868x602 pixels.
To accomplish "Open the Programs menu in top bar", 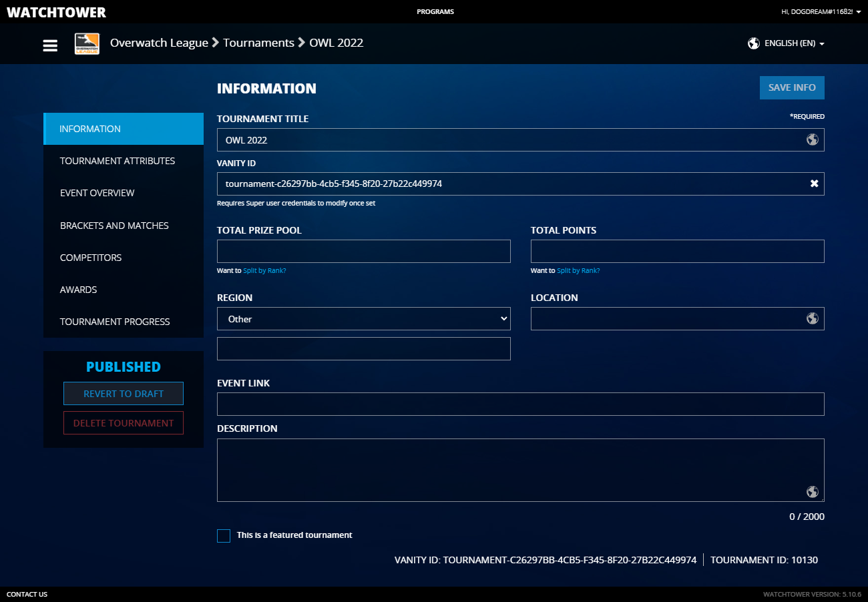I will [x=435, y=12].
